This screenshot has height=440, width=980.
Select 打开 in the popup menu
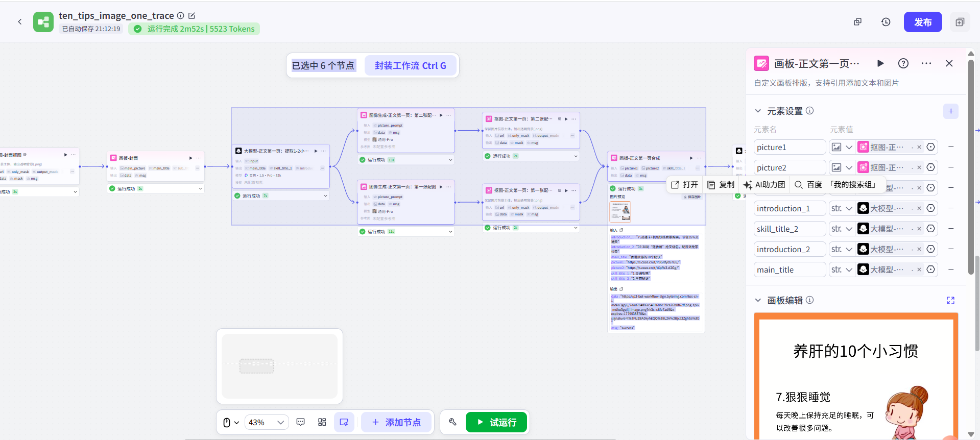[x=684, y=185]
